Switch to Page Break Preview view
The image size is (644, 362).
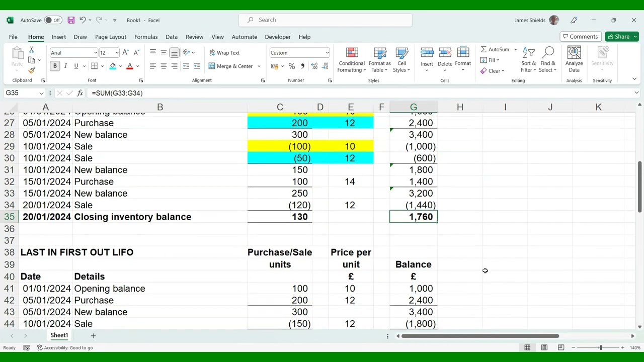coord(561,347)
